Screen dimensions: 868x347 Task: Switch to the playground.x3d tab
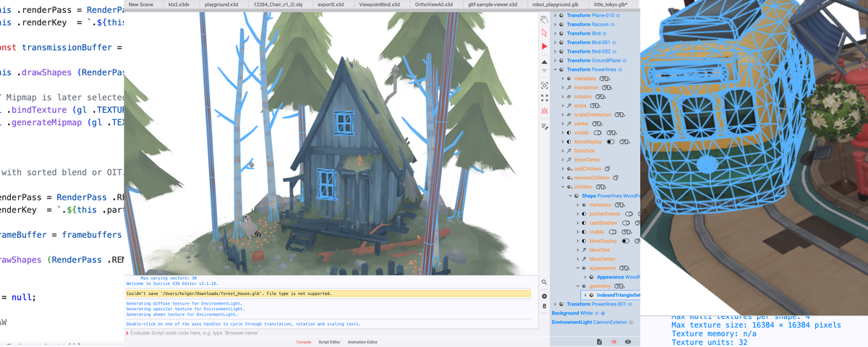(x=221, y=4)
